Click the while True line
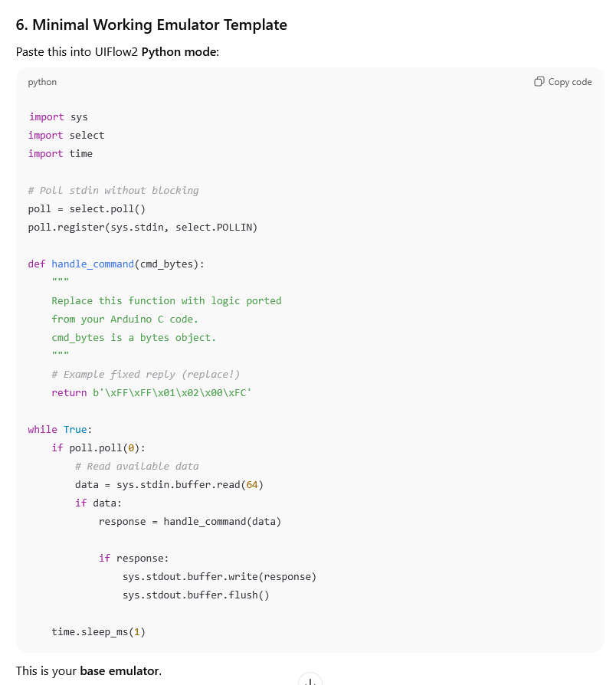Screen dimensions: 616x685 (x=60, y=430)
